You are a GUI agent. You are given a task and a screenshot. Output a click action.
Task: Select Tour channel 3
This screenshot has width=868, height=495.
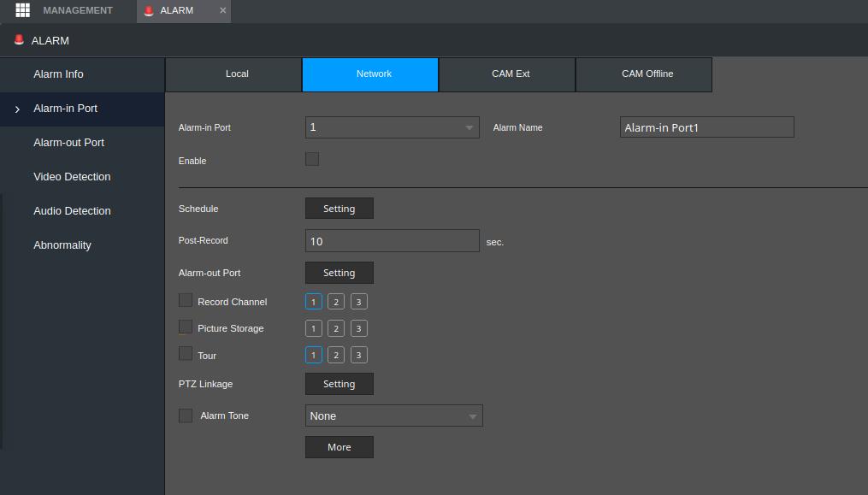(x=358, y=355)
